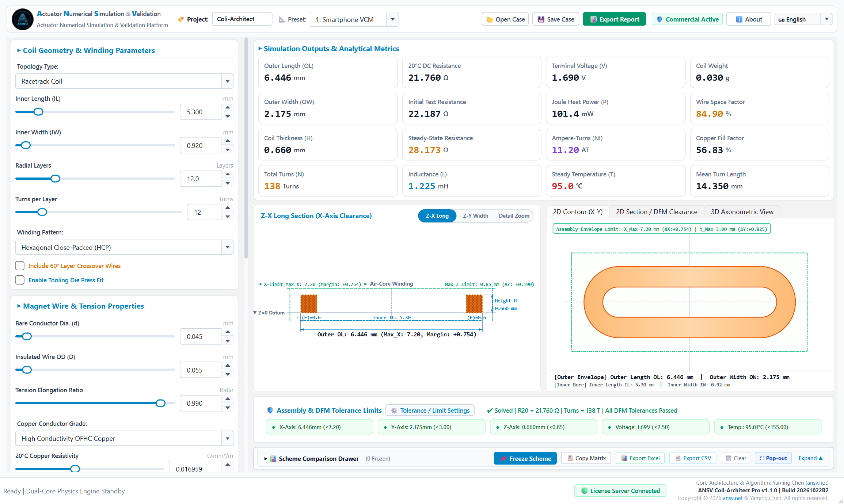Screen dimensions: 844x504
Task: Open the 2D Contour (X-Y) tab
Action: (x=578, y=212)
